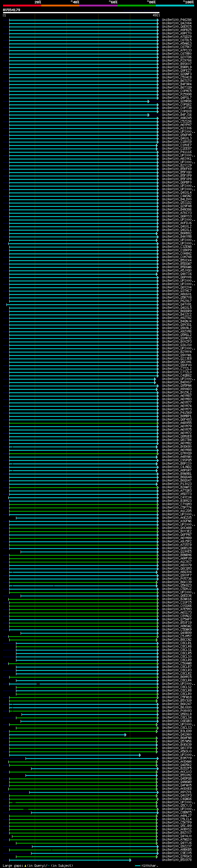Select label UniRef100_Q41960

[x=176, y=735]
